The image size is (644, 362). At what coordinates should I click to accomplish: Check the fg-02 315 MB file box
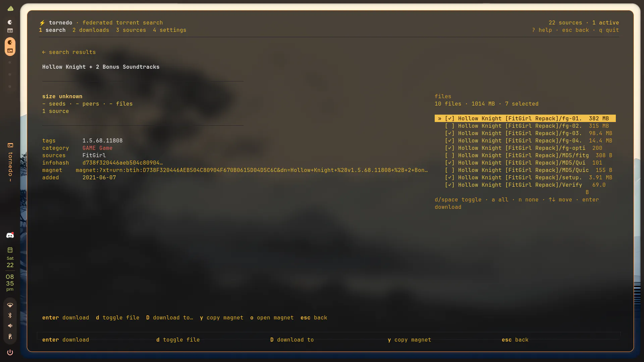pyautogui.click(x=449, y=126)
